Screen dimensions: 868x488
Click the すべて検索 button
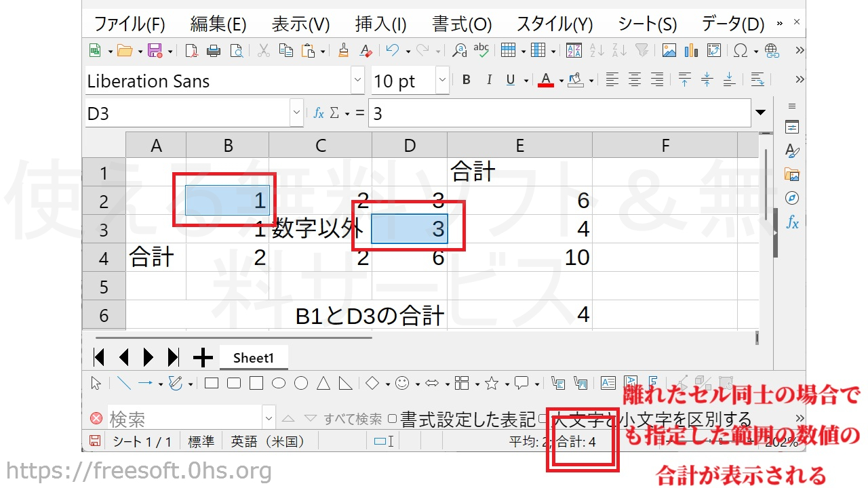tap(352, 420)
